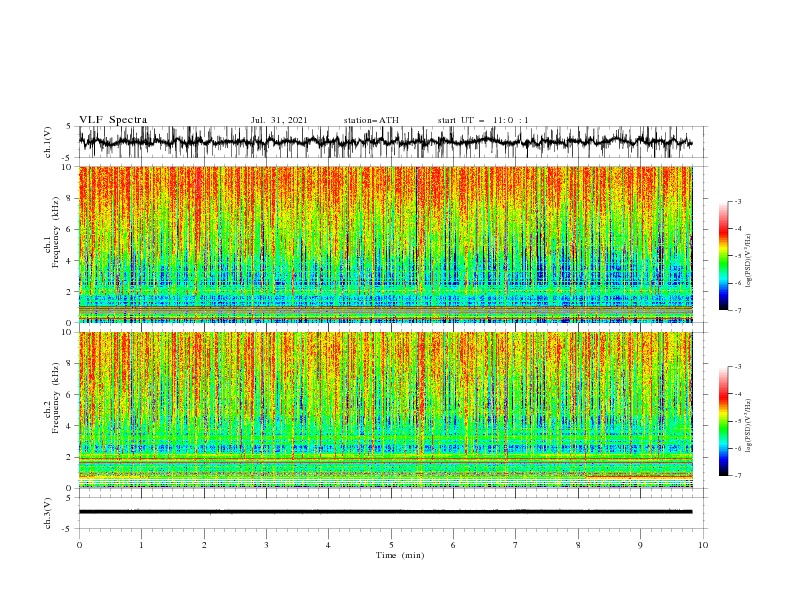Click the "-7" label on ch.1 colorbar
The height and width of the screenshot is (612, 792).
(737, 310)
